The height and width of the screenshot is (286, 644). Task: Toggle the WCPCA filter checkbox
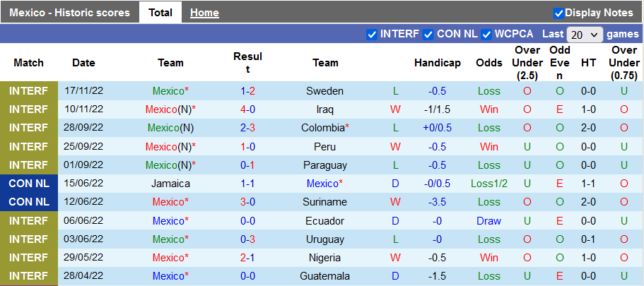[486, 34]
